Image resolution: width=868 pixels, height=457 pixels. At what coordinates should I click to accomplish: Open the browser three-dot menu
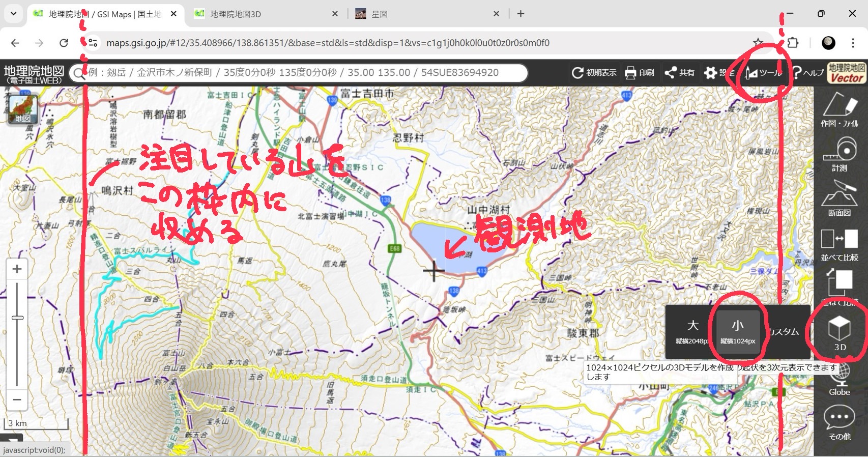(x=853, y=43)
